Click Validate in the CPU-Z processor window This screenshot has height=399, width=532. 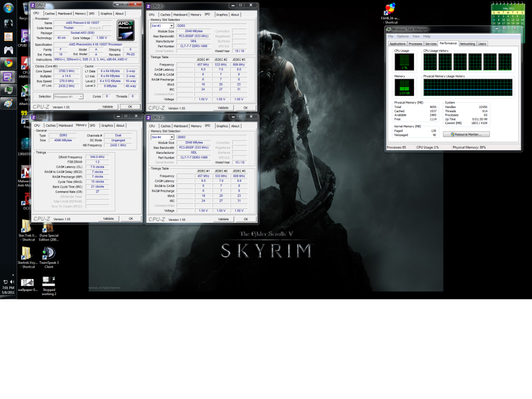click(x=108, y=107)
